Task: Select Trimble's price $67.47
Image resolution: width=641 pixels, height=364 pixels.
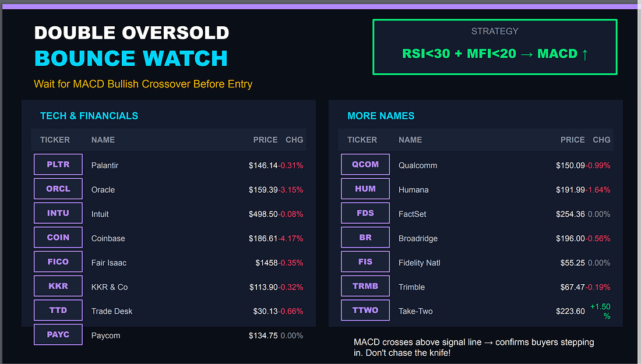Action: [x=572, y=287]
